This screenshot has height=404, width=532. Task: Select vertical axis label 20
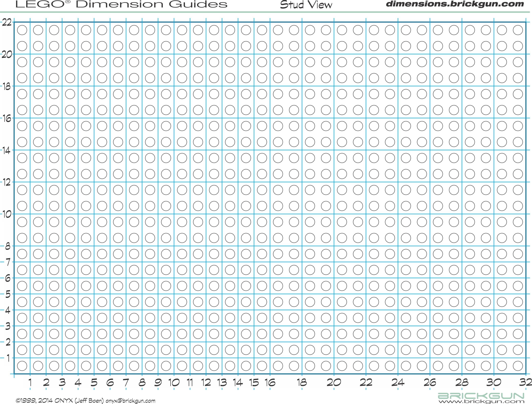tap(7, 55)
